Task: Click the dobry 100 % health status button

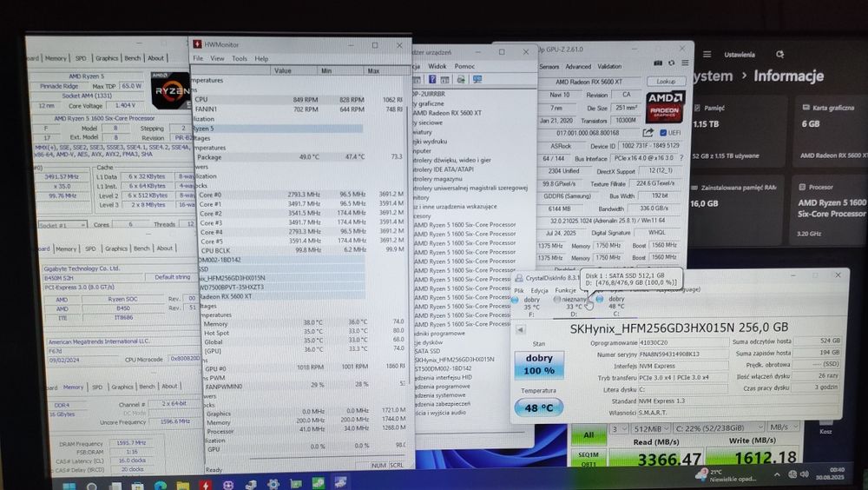Action: coord(539,365)
